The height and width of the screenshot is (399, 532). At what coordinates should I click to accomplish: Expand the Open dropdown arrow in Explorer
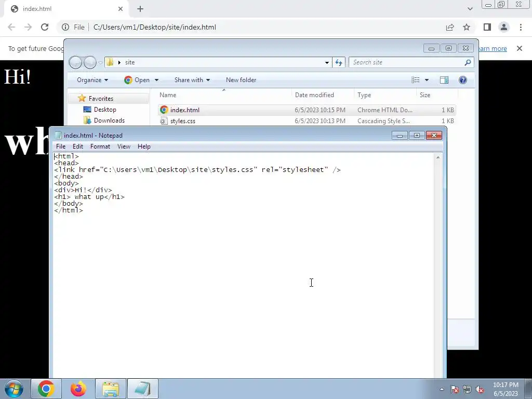click(x=156, y=80)
